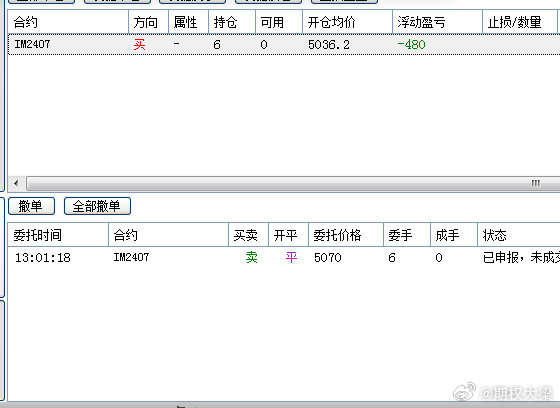560x408 pixels.
Task: Click the 委托价格 column header
Action: (346, 235)
